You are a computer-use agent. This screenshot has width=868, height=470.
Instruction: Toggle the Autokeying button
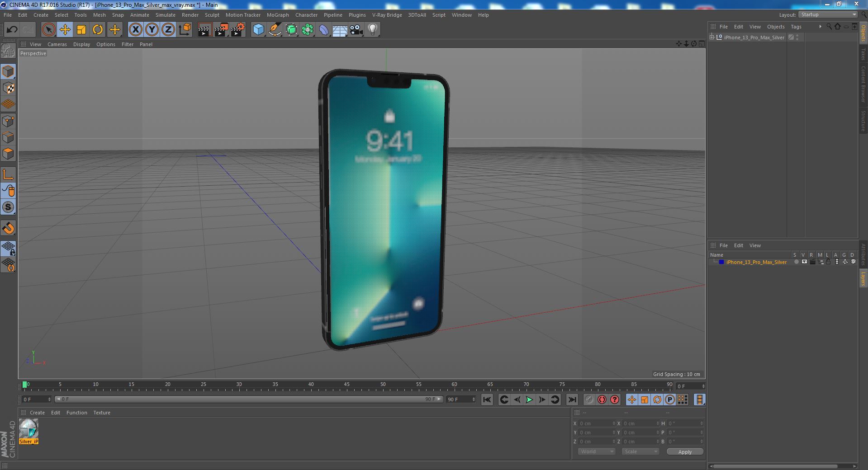point(602,399)
